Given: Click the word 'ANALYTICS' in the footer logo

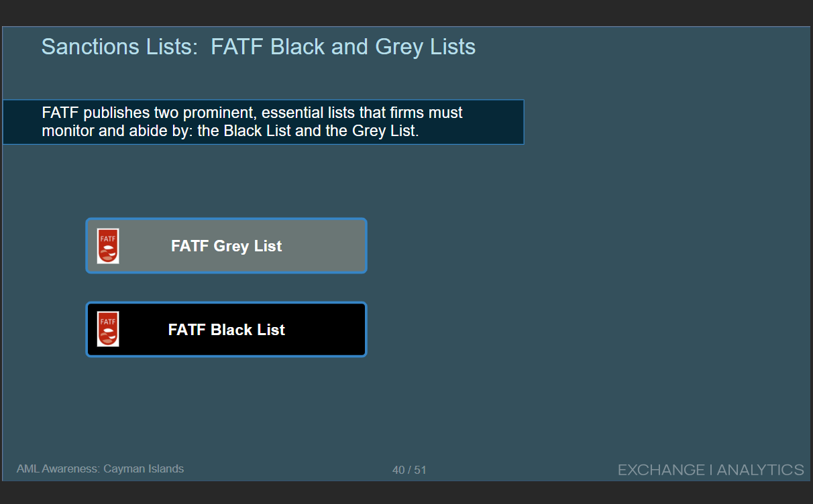Looking at the screenshot, I should (760, 470).
